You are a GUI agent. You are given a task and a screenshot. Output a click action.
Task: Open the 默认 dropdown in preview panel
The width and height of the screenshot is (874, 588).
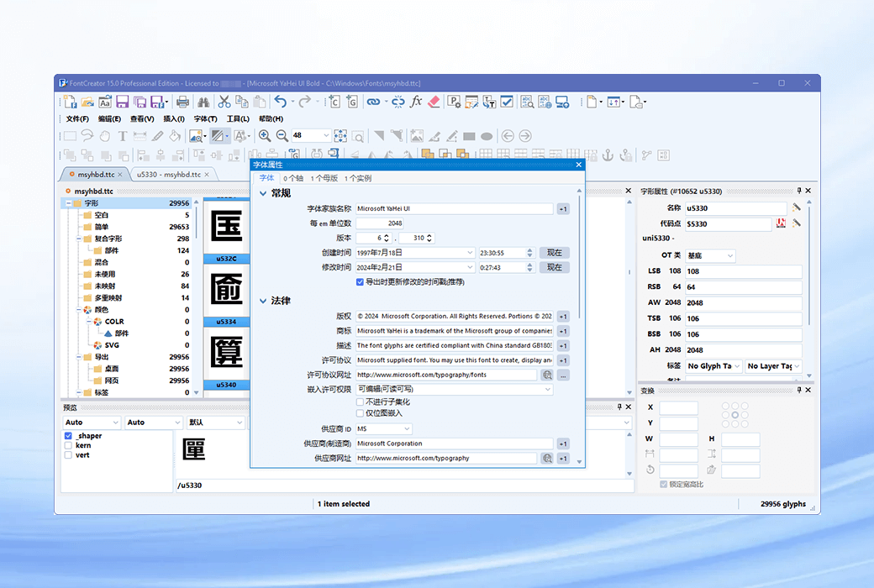click(x=216, y=423)
